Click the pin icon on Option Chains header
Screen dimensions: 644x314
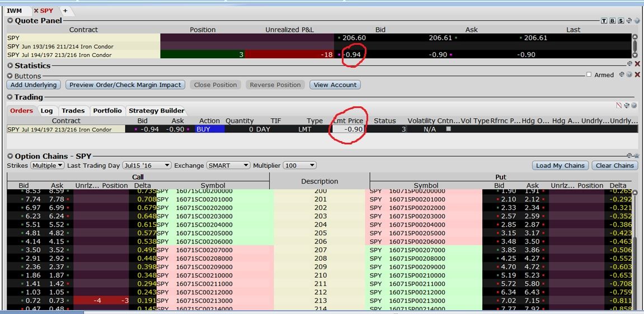tap(636, 156)
